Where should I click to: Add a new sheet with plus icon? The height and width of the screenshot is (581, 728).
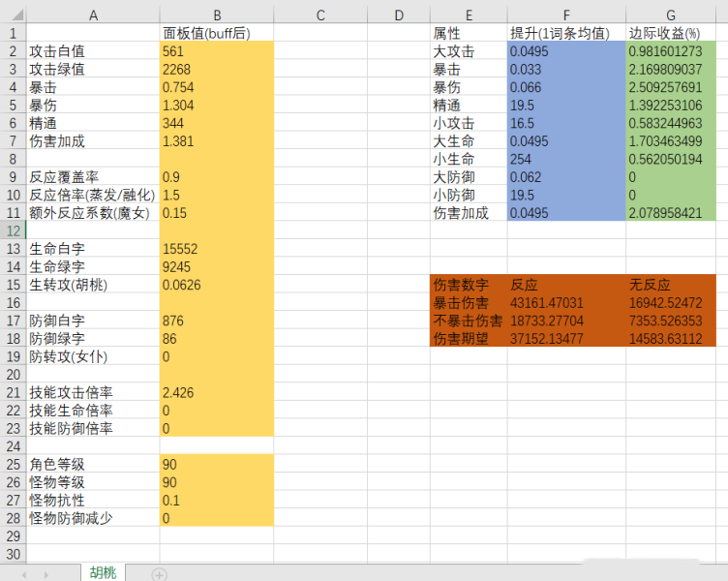point(159,574)
